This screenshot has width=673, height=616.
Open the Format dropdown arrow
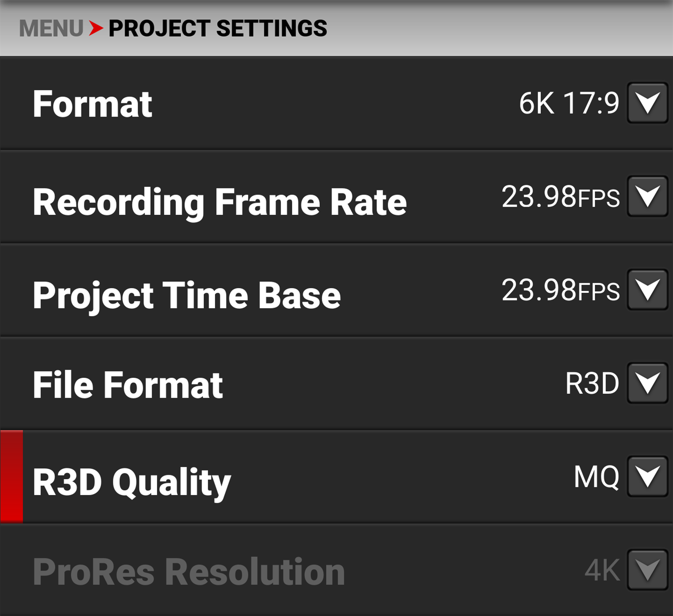647,103
